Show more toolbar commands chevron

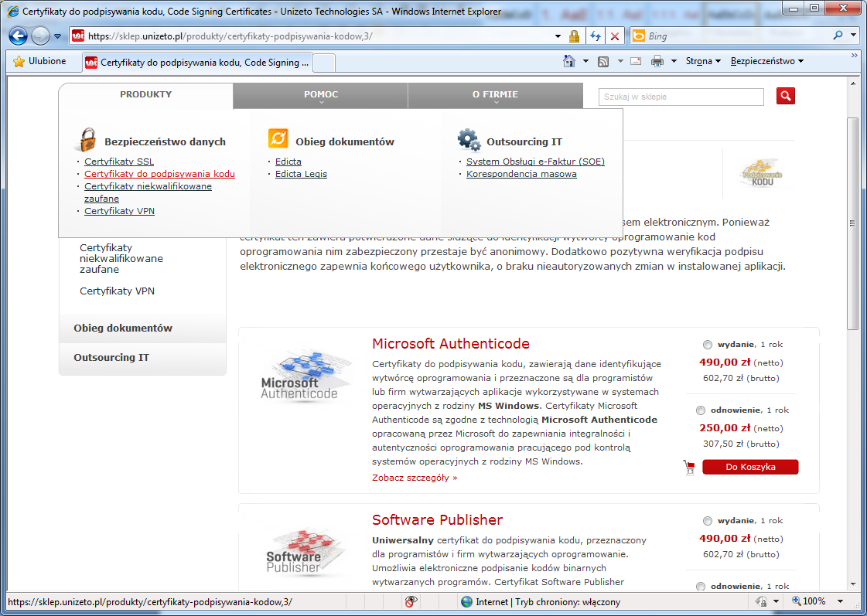click(855, 55)
